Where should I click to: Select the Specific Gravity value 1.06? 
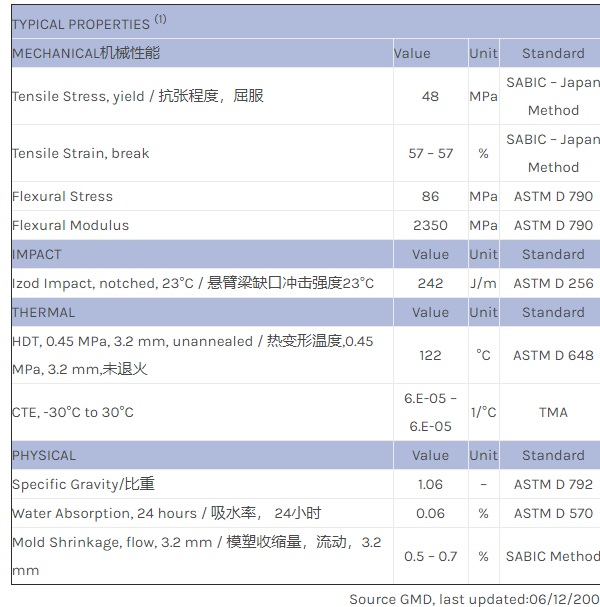pos(430,484)
